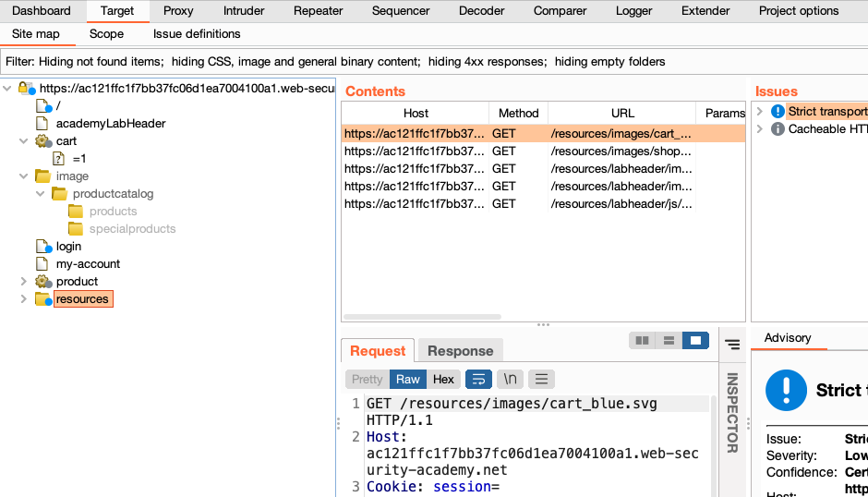
Task: Click the image folder icon
Action: click(43, 176)
